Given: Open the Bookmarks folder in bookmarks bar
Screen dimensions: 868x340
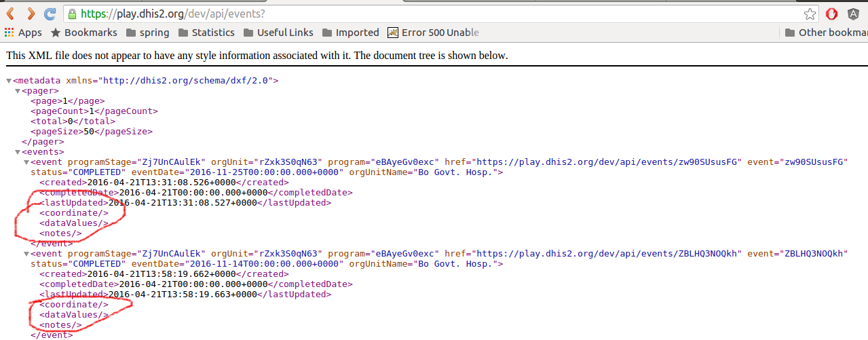Looking at the screenshot, I should click(83, 33).
